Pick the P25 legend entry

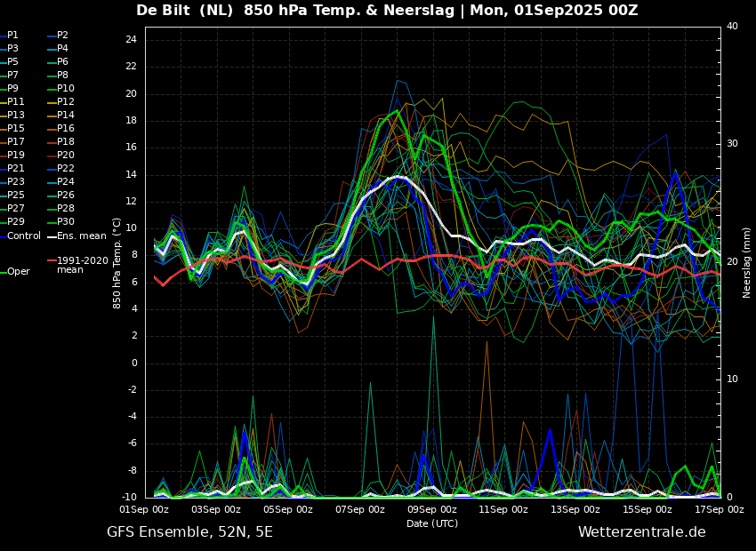click(x=15, y=195)
